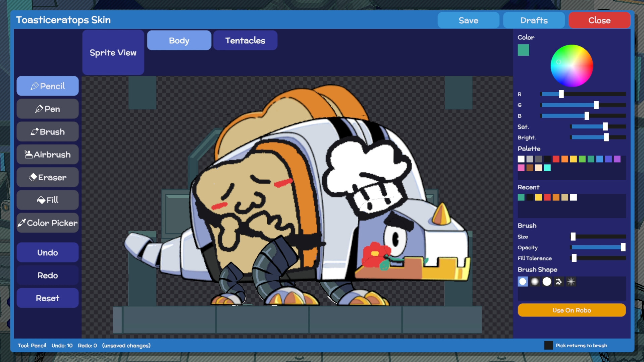Open Sprite View

coord(113,53)
